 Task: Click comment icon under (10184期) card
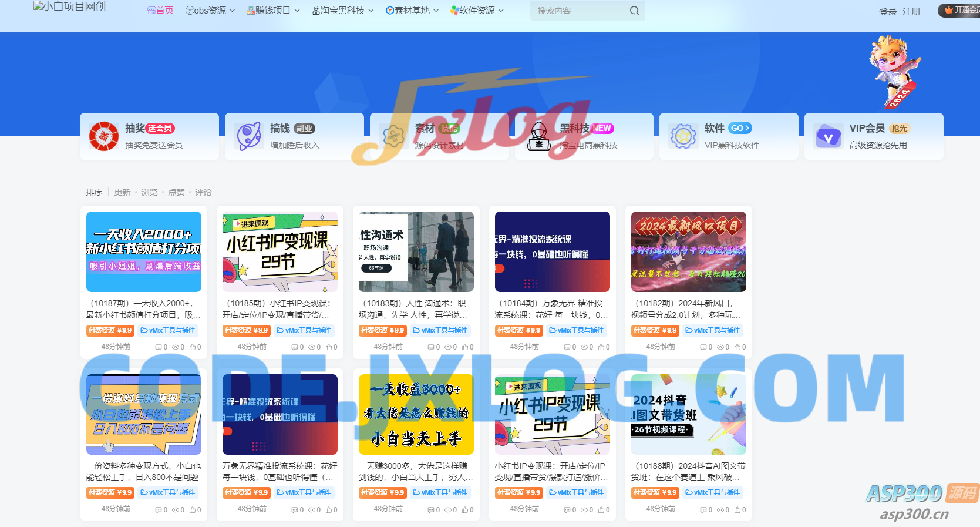pyautogui.click(x=567, y=347)
